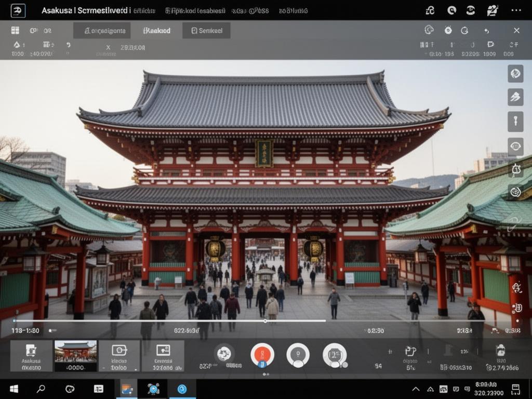Select the pin marker tool
Screen dimensions: 532x399
pos(515,121)
